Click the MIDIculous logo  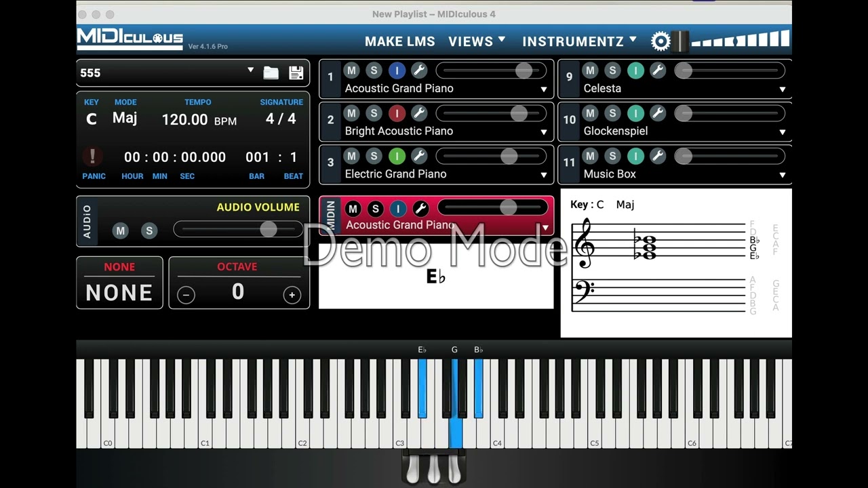click(x=130, y=38)
